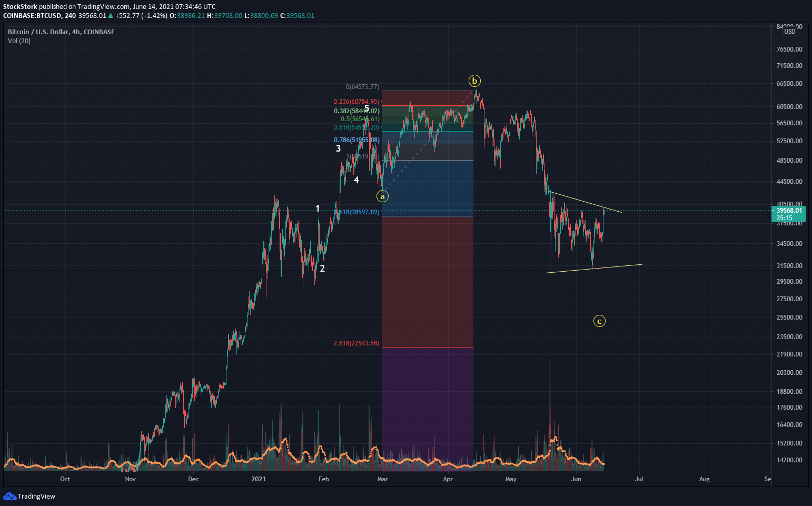Click the 20300.00 price axis label
This screenshot has height=506, width=812.
coord(789,373)
